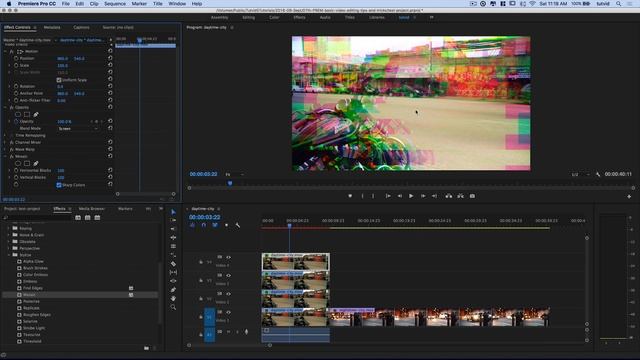Toggle Video 2 track visibility eye
The image size is (640, 360).
point(229,294)
